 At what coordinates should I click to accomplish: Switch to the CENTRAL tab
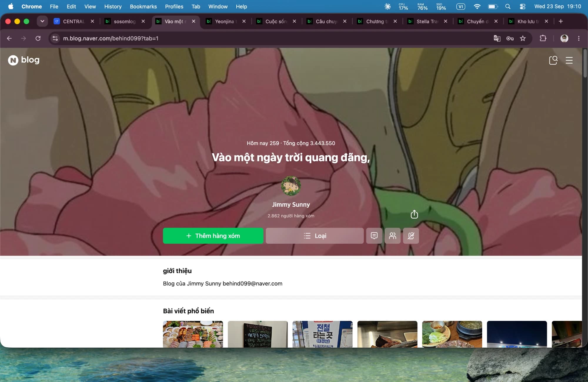click(74, 21)
